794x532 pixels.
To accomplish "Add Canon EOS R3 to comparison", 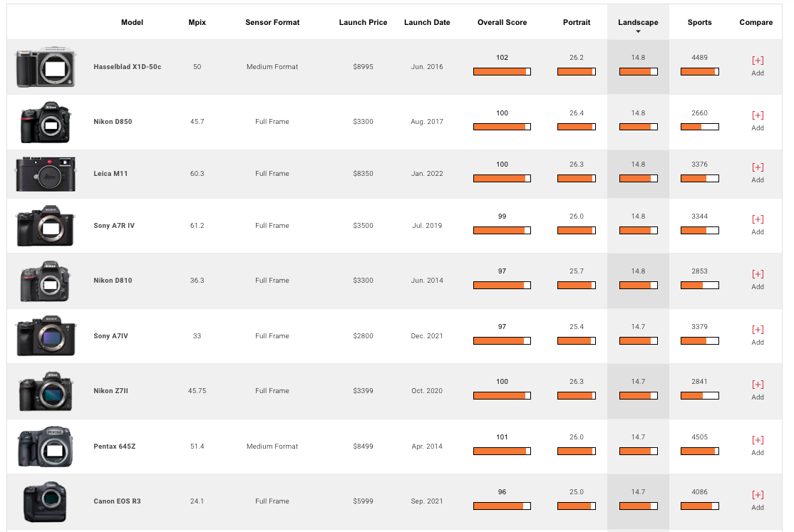I will pos(758,495).
